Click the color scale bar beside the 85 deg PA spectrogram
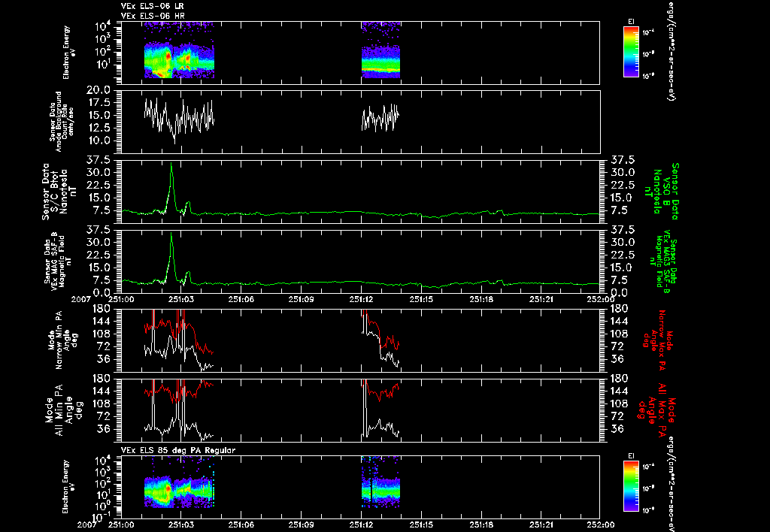The height and width of the screenshot is (532, 770). coord(631,486)
